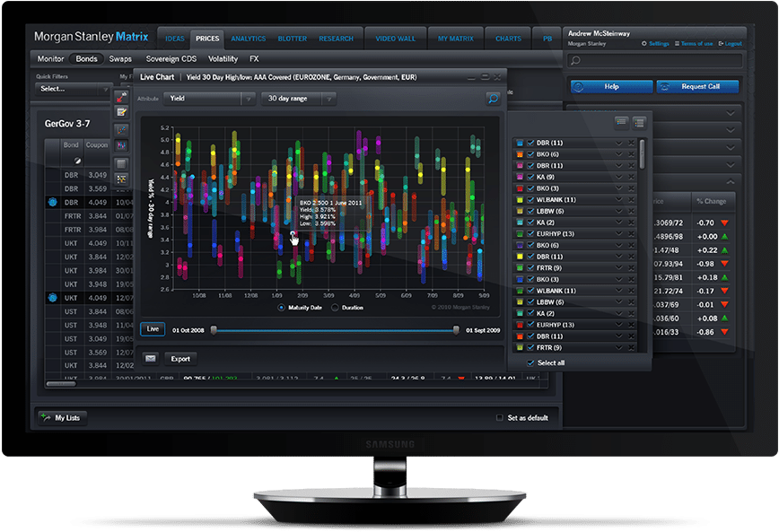Click the Logout link
This screenshot has width=779, height=532.
click(731, 44)
